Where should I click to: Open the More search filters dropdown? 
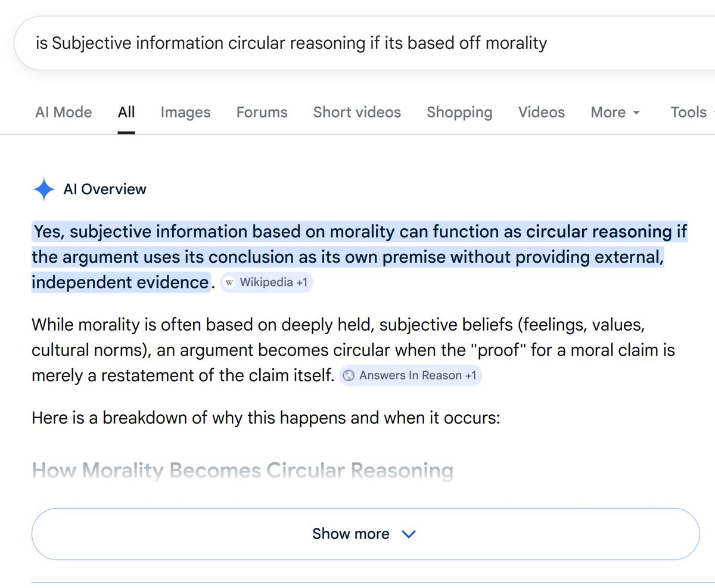point(615,113)
